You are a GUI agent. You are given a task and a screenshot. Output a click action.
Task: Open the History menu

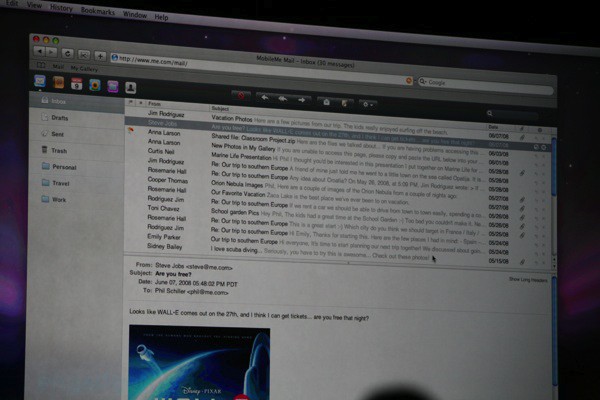click(61, 8)
